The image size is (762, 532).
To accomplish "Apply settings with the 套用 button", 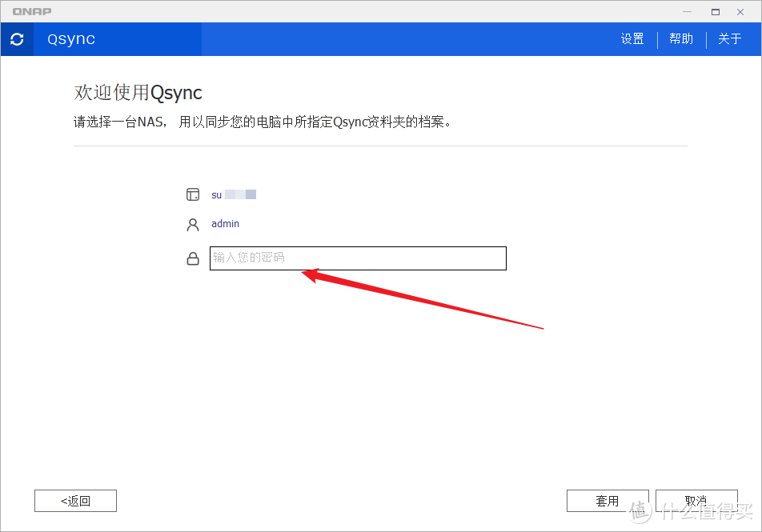I will [x=608, y=500].
